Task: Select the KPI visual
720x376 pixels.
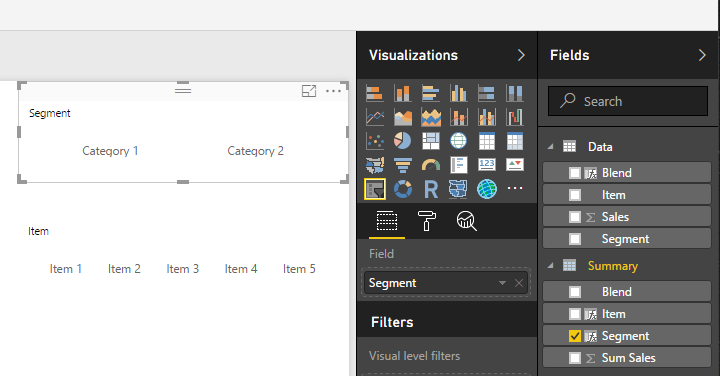Action: 515,165
